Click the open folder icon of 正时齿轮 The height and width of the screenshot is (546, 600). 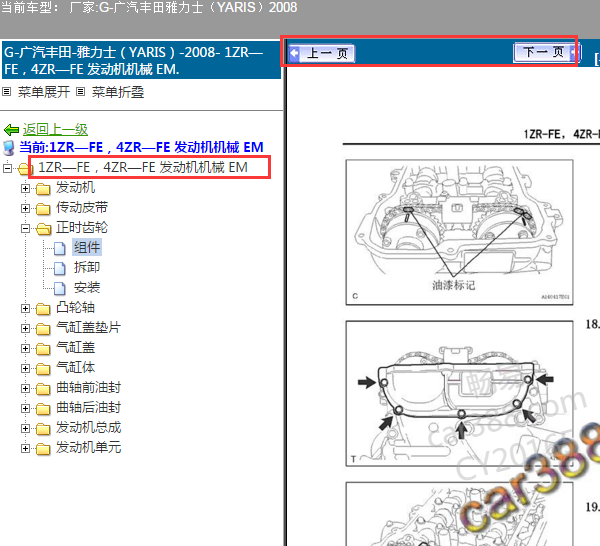(x=43, y=229)
